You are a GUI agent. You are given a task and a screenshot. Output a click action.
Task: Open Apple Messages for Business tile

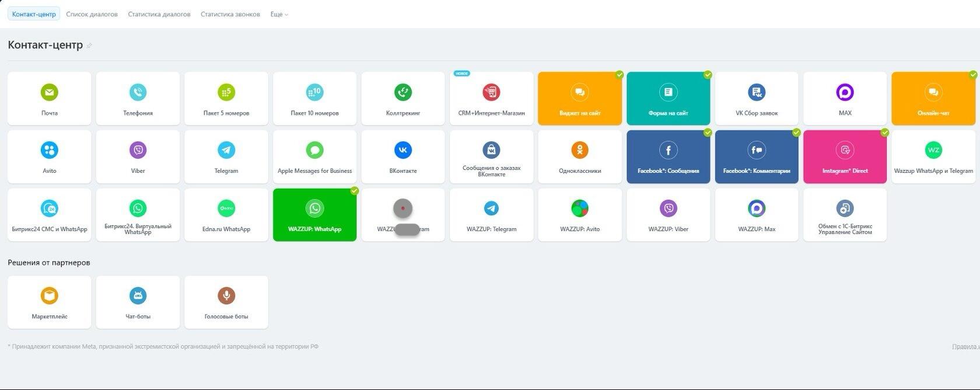point(314,156)
